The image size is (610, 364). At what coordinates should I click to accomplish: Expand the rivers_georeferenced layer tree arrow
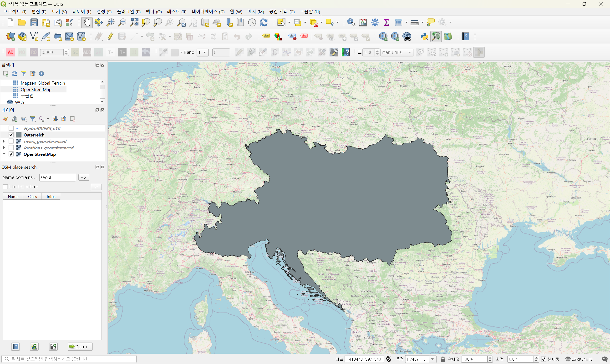click(x=4, y=141)
